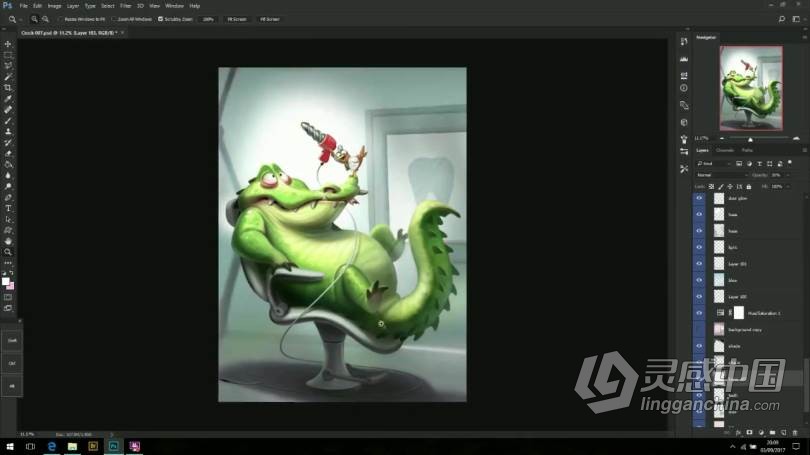
Task: Click the 100% zoom button
Action: click(x=208, y=19)
